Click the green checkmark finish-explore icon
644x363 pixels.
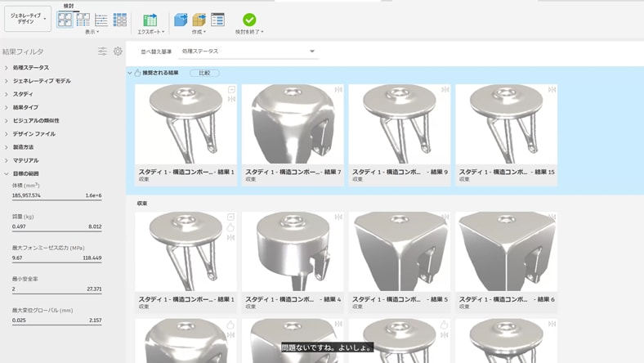click(x=249, y=20)
